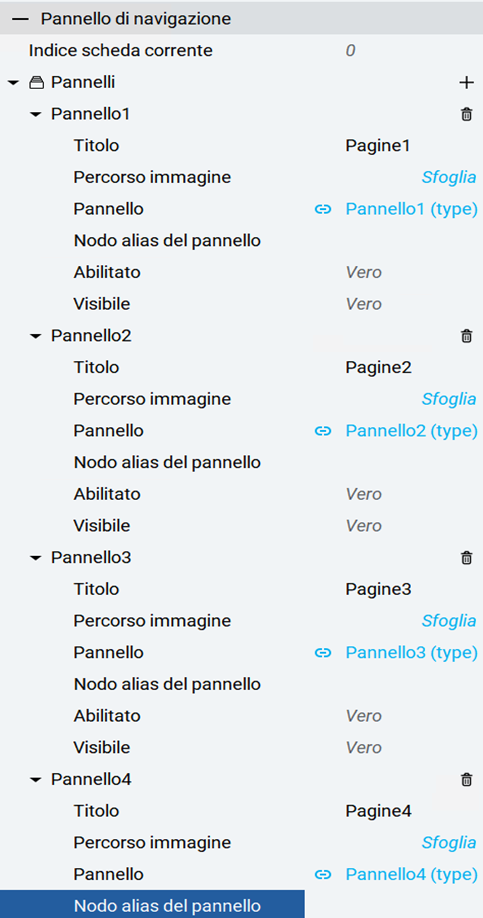Click the link icon beside Pannello1 (type)
The width and height of the screenshot is (483, 918).
323,209
